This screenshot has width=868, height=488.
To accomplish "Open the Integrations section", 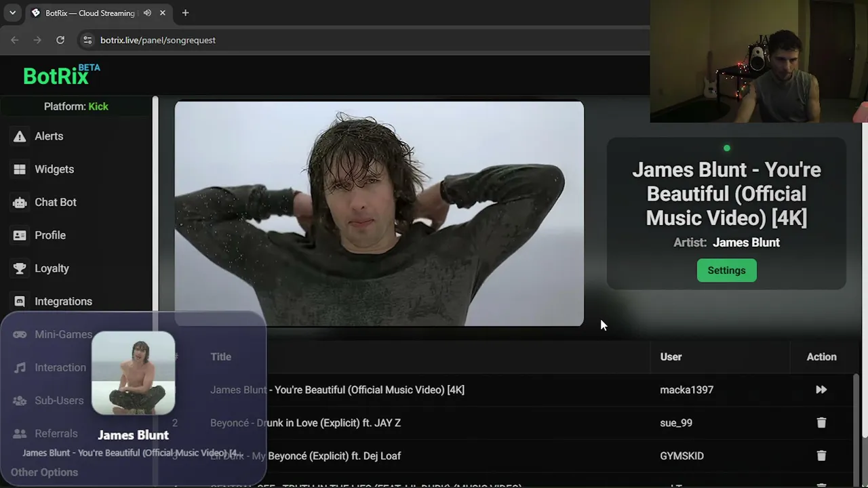I will [63, 302].
